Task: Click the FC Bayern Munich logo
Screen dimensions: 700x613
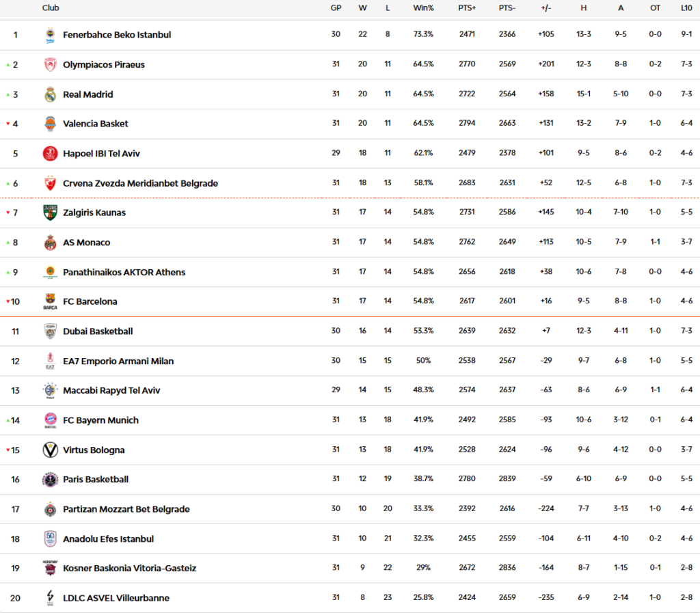Action: point(50,420)
